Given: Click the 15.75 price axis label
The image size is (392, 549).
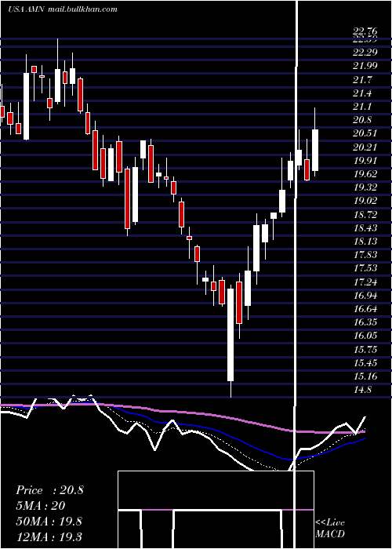Looking at the screenshot, I should coord(365,350).
